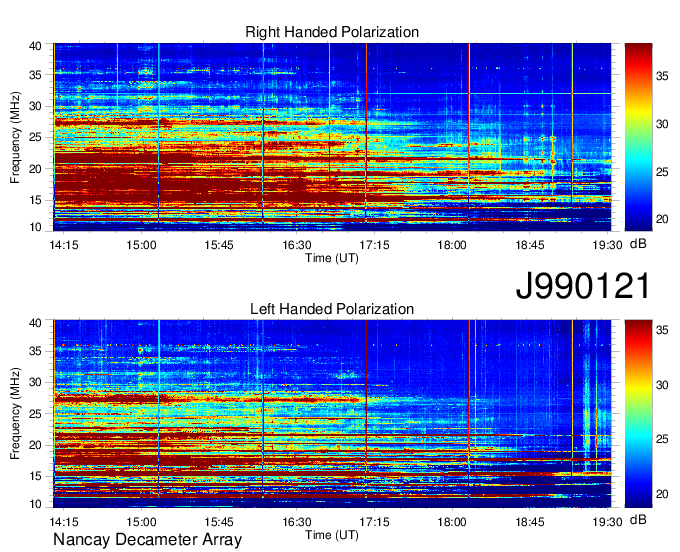Click the 17:15 tick label on bottom plot
680x552 pixels.
[374, 522]
